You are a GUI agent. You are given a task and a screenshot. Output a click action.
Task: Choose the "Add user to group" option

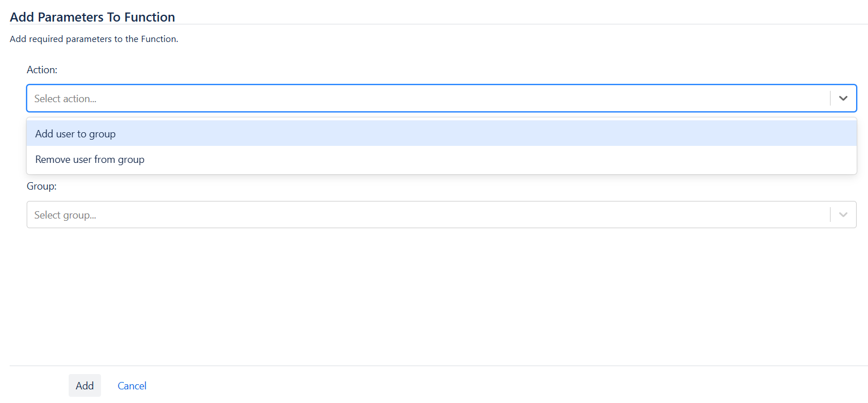click(75, 134)
